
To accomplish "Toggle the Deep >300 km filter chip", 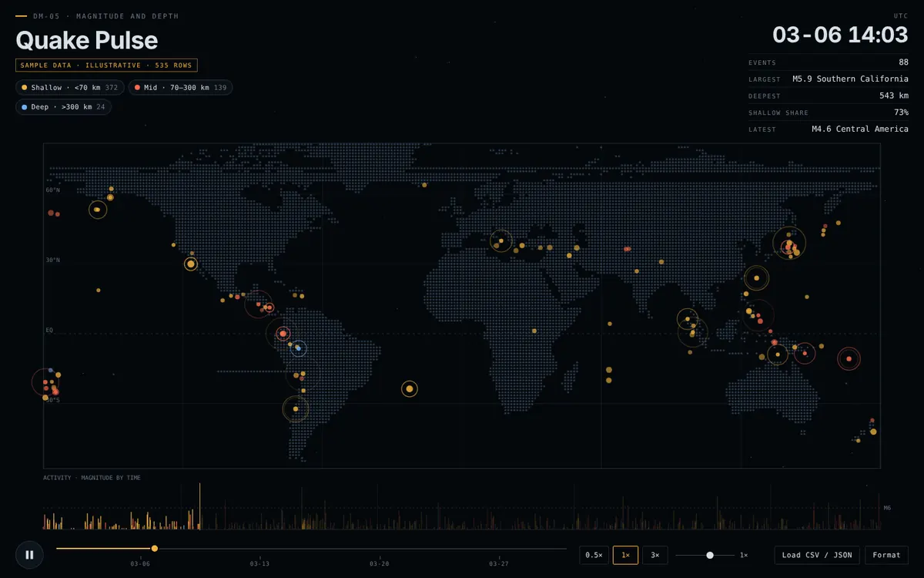I will point(63,107).
